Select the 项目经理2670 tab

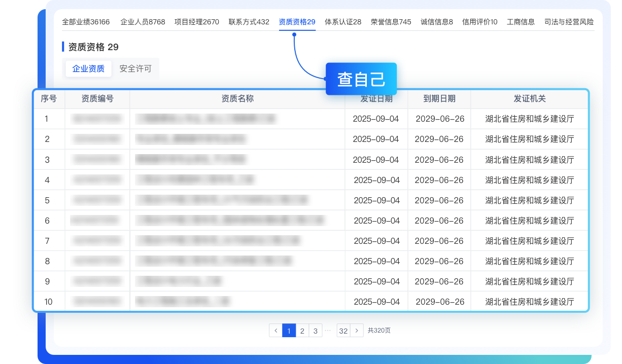pos(197,22)
